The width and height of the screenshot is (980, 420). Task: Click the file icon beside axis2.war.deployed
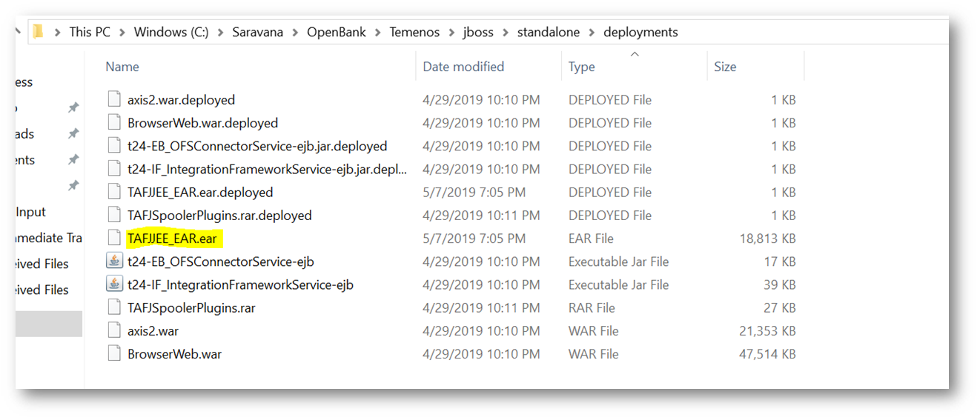114,100
